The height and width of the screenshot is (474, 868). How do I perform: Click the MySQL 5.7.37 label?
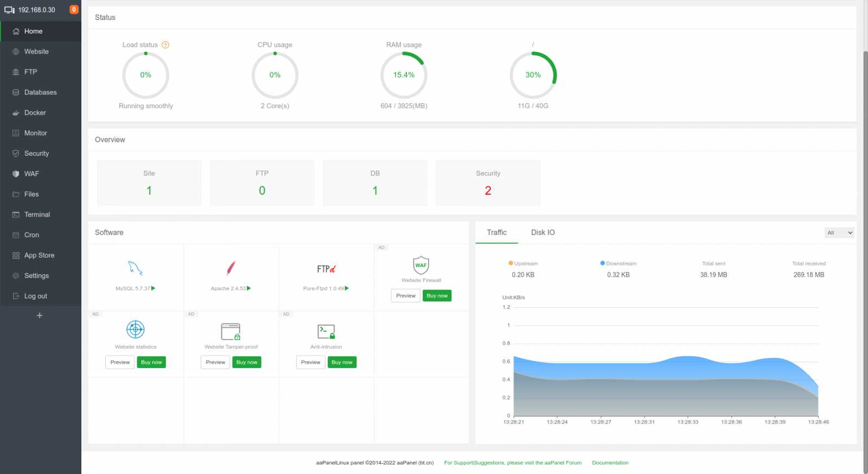(x=133, y=288)
